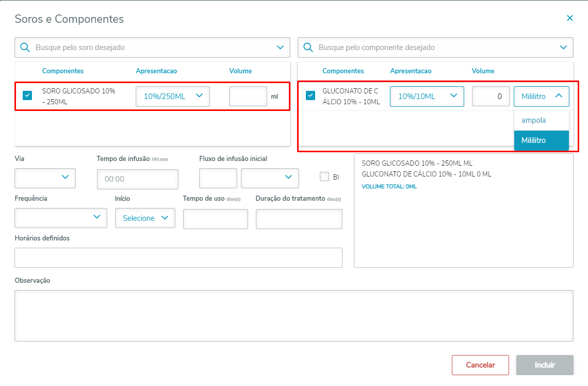Click the Tempo de infusão time field
This screenshot has height=386, width=588.
(137, 179)
